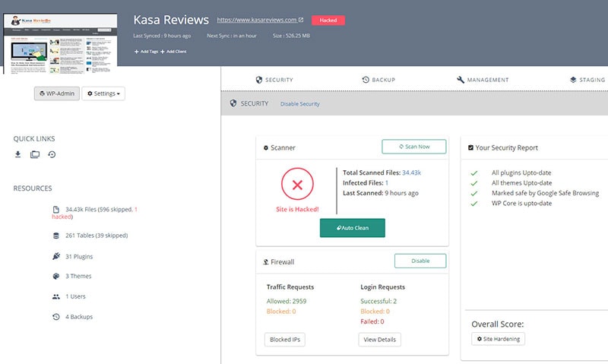Click Add Tags under site name
Screen dimensions: 608x364
[146, 52]
